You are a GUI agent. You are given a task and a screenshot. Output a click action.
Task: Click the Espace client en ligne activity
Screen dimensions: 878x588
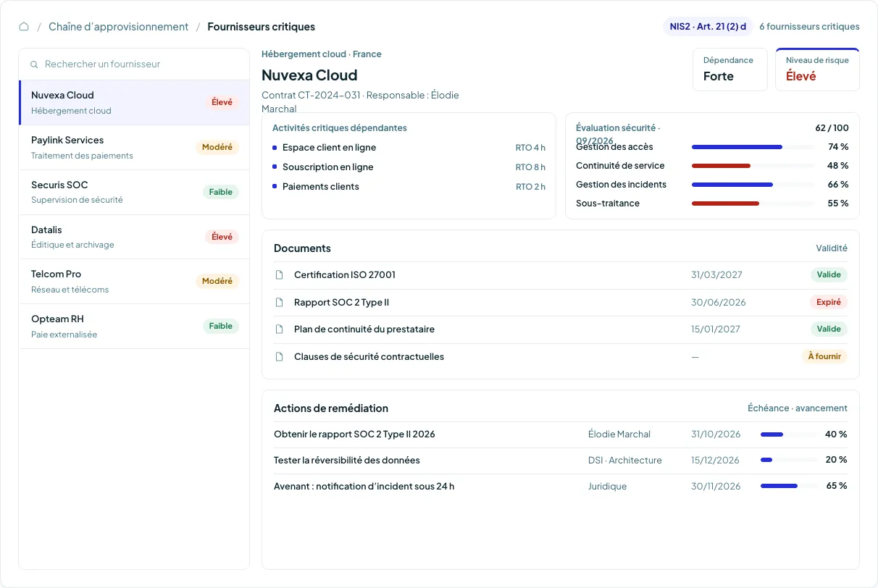[x=330, y=148]
